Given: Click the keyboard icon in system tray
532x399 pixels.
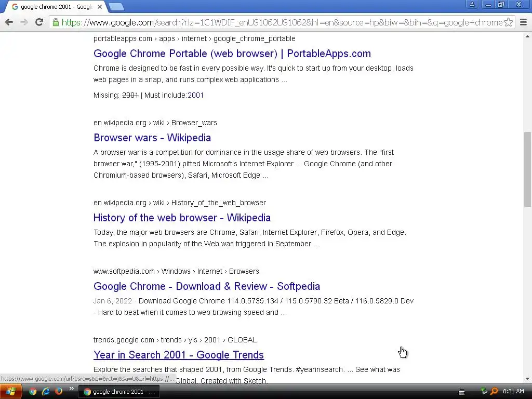Looking at the screenshot, I should pyautogui.click(x=461, y=392).
